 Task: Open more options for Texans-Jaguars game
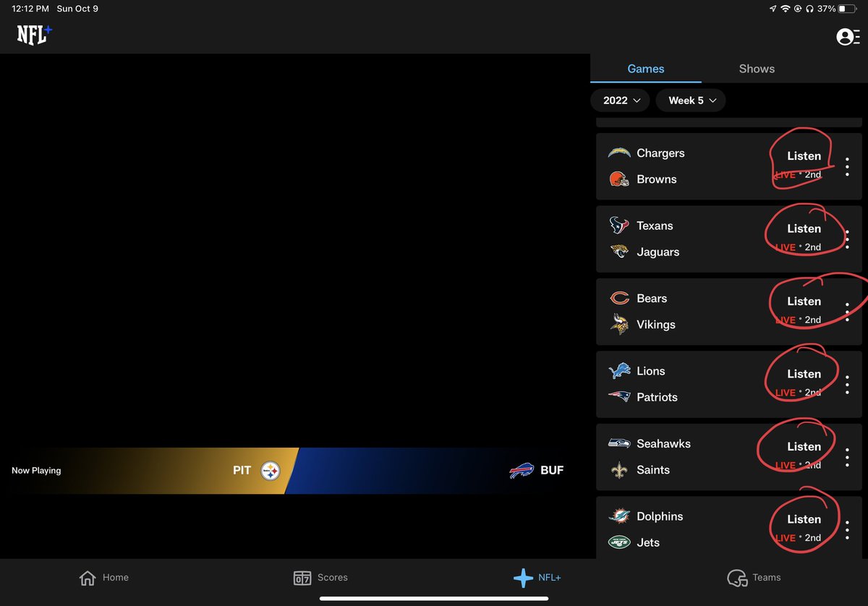tap(847, 239)
